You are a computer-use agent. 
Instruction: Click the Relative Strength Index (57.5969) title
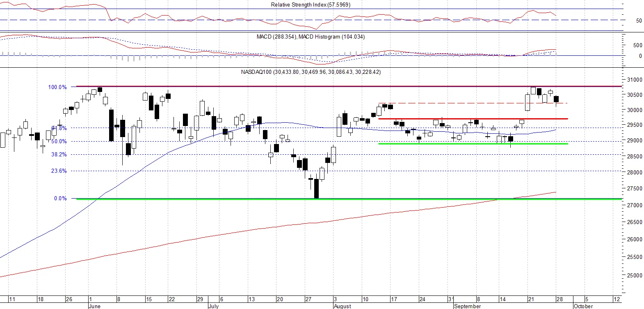[x=311, y=5]
